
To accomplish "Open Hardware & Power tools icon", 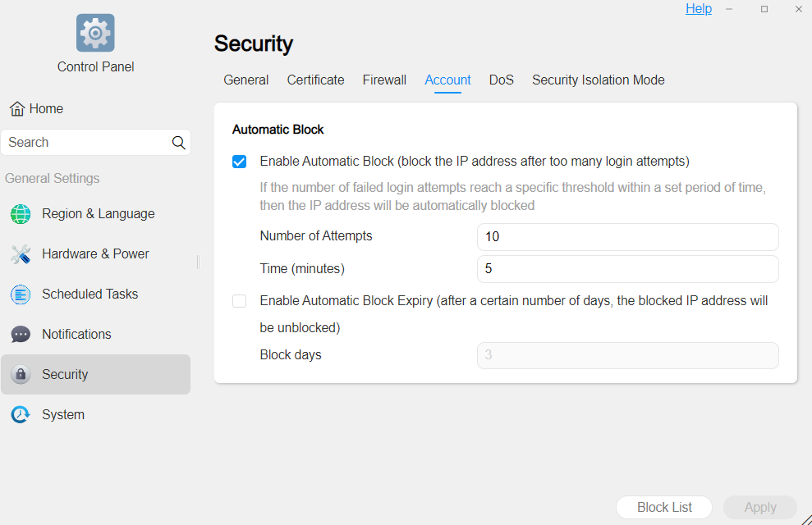I will coord(21,254).
